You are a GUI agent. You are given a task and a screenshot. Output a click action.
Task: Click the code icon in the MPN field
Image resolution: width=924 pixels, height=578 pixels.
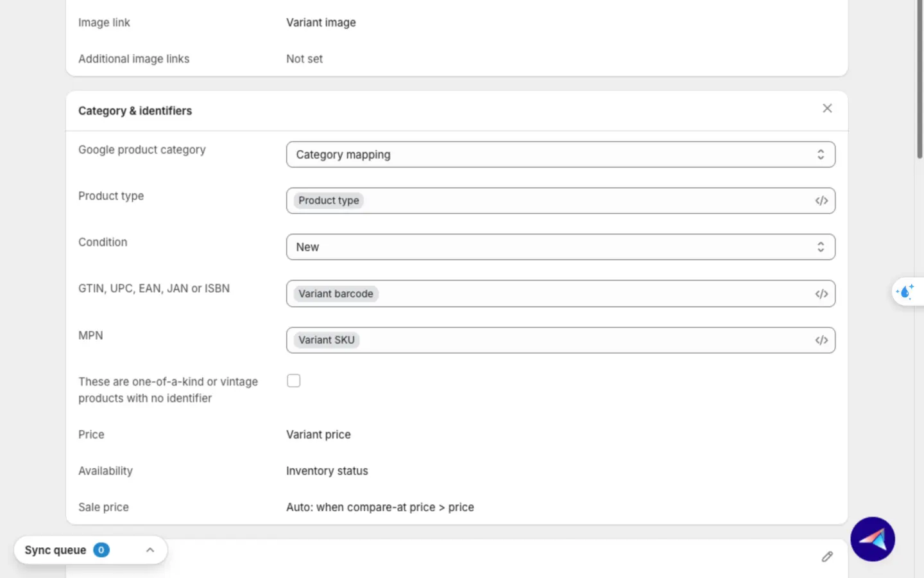coord(821,340)
